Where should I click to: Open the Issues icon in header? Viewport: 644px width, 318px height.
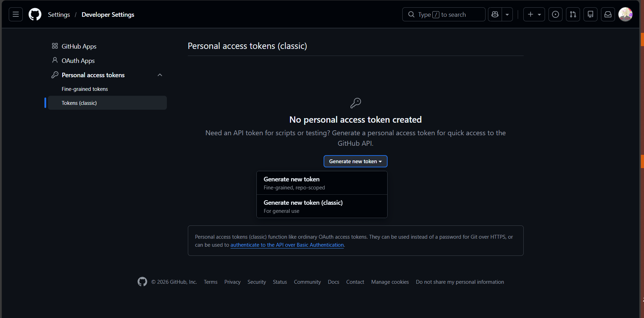555,14
